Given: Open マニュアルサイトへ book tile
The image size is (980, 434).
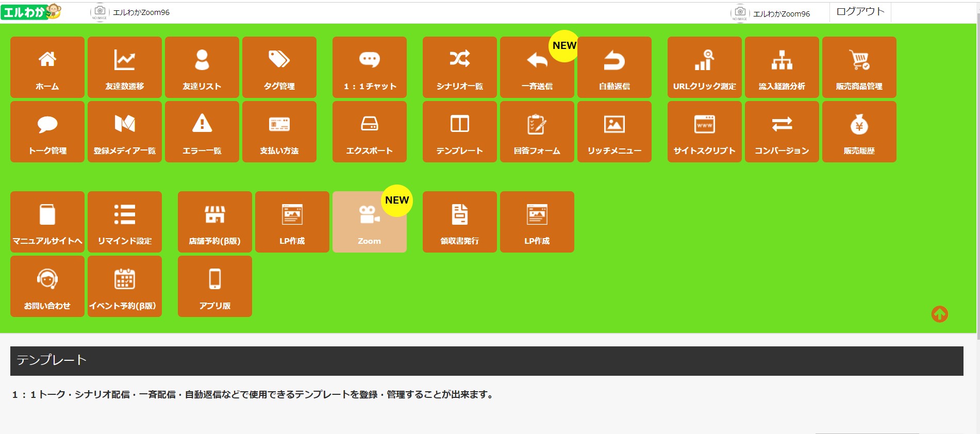Looking at the screenshot, I should [47, 222].
